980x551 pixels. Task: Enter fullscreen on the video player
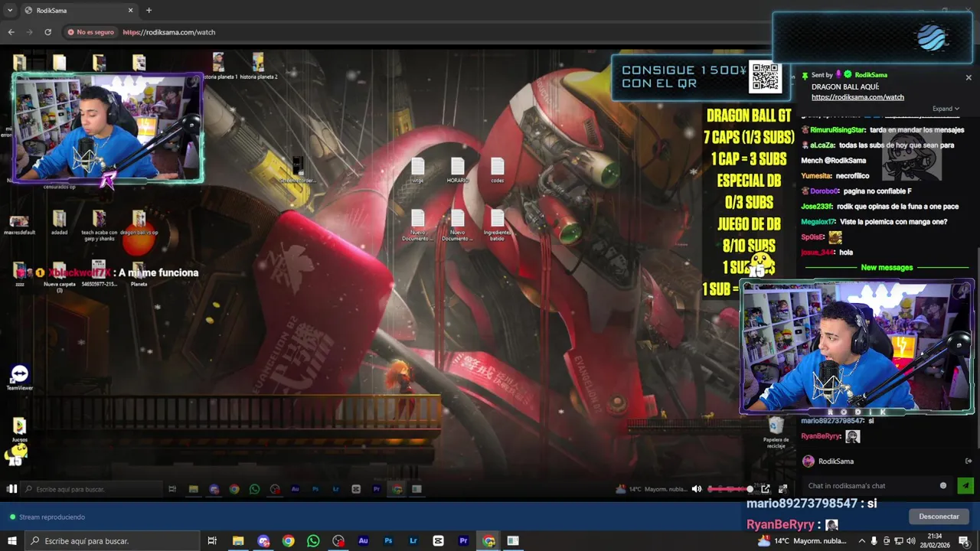783,489
